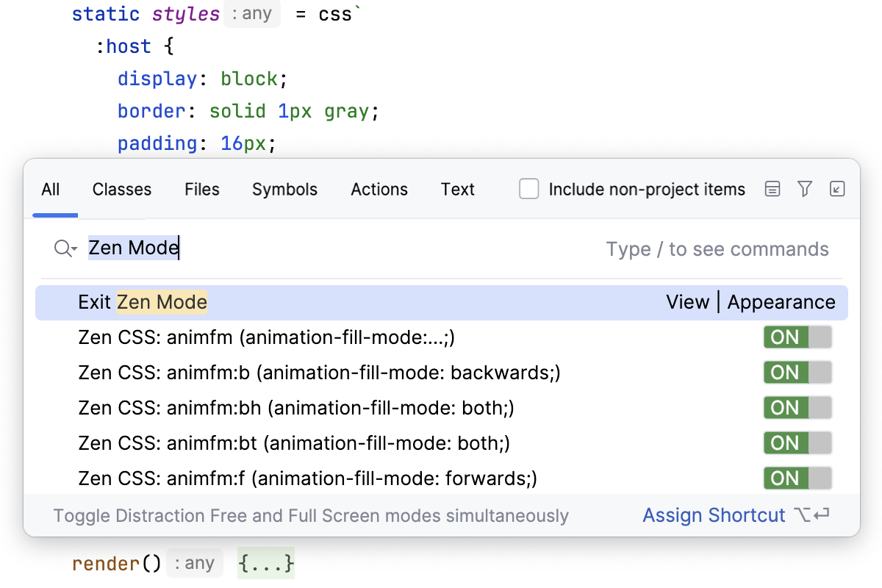Turn off the animfm:bh both snippet
This screenshot has width=882, height=588.
797,407
